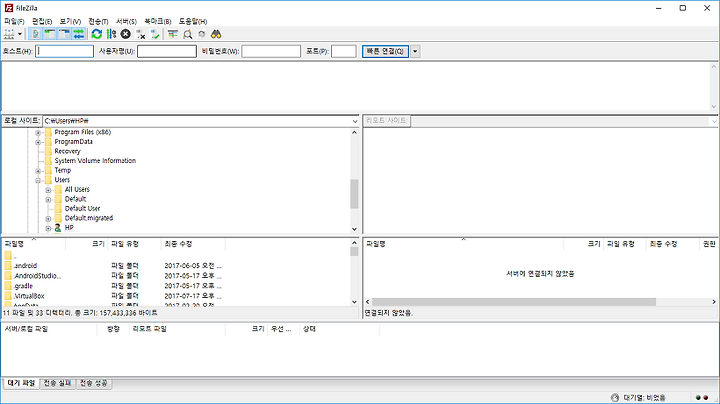Toggle local directory tree view

coord(50,34)
